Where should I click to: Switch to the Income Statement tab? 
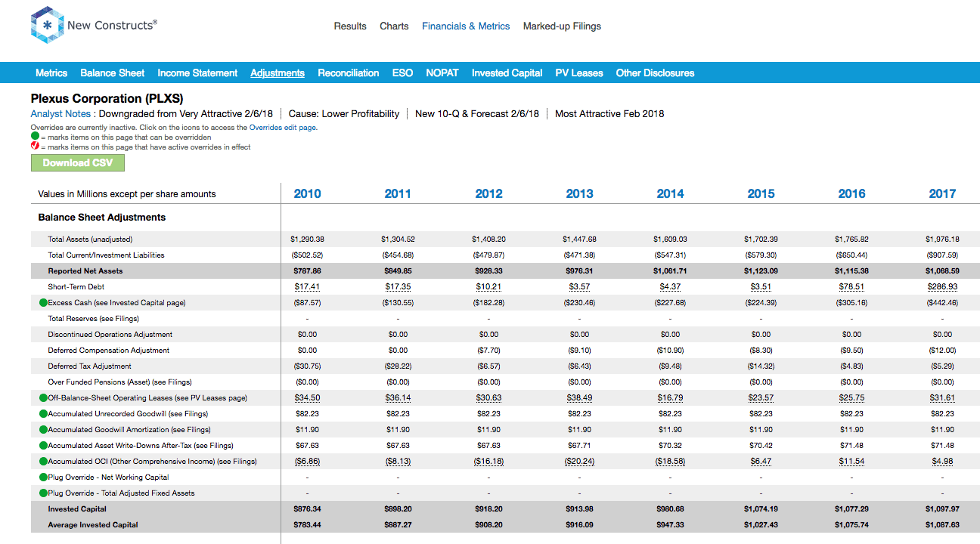(x=197, y=73)
